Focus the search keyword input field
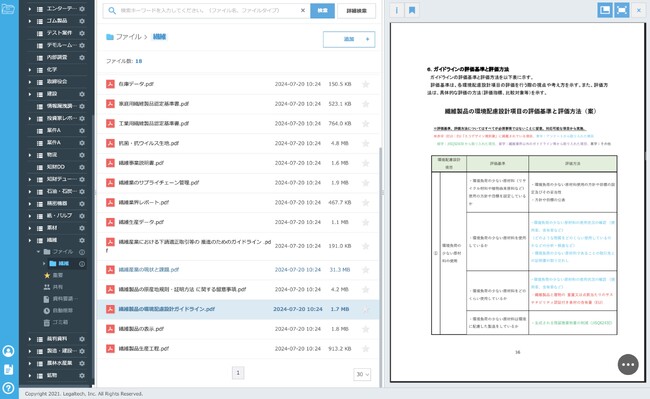This screenshot has height=399, width=650. click(207, 11)
